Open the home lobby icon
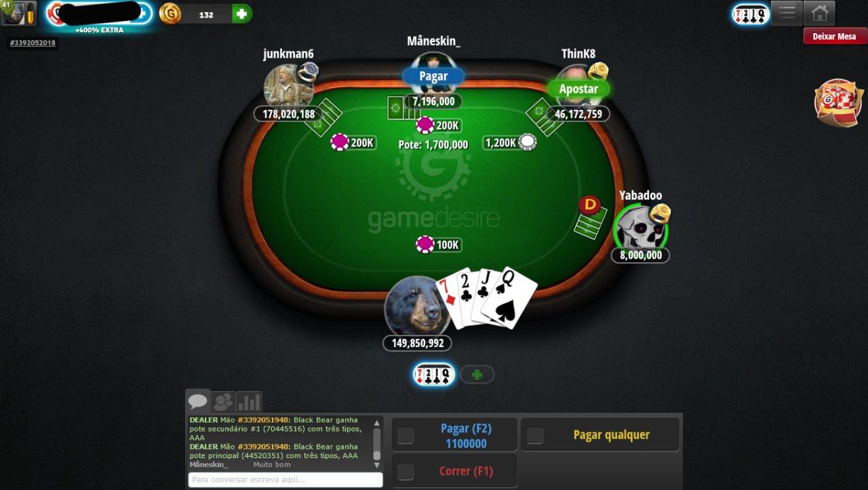 [x=819, y=13]
